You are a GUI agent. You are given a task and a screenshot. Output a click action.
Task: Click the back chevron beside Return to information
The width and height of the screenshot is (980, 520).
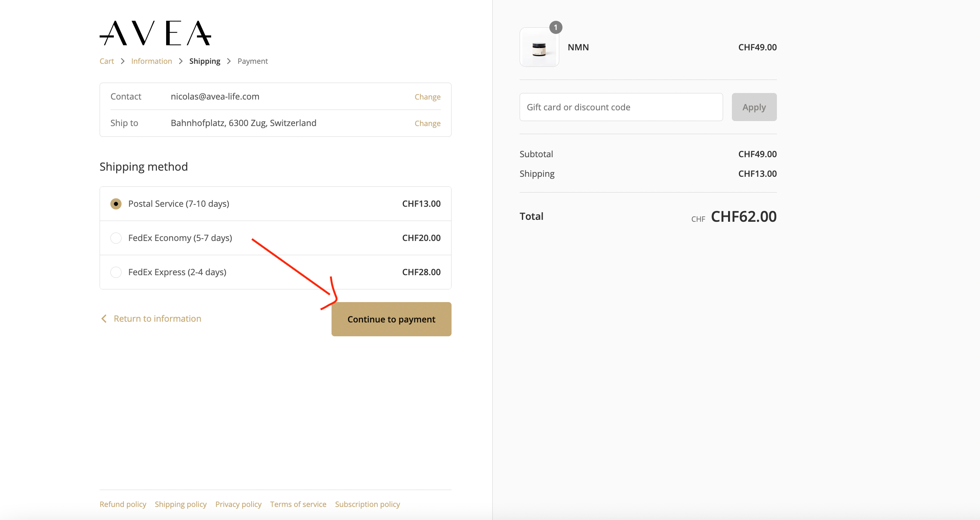104,319
